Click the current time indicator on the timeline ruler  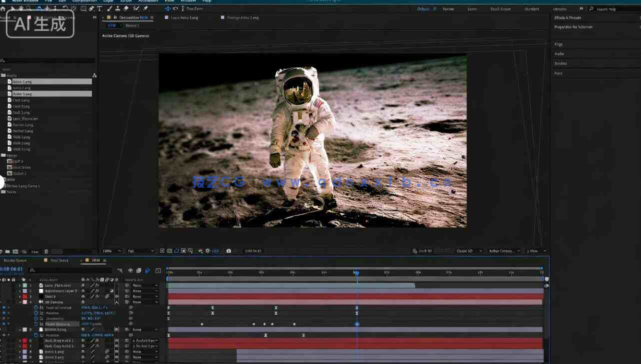point(357,273)
